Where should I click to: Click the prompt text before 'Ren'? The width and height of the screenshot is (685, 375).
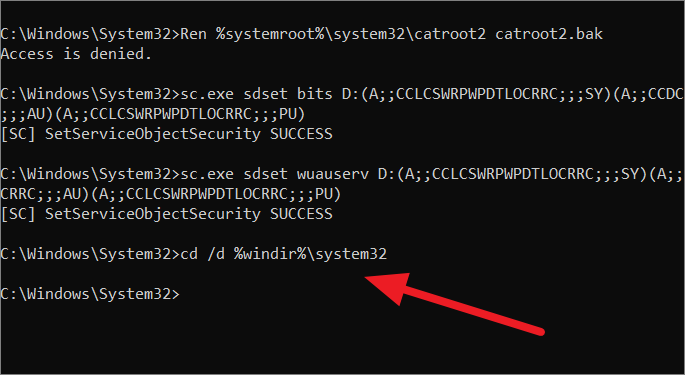click(90, 35)
